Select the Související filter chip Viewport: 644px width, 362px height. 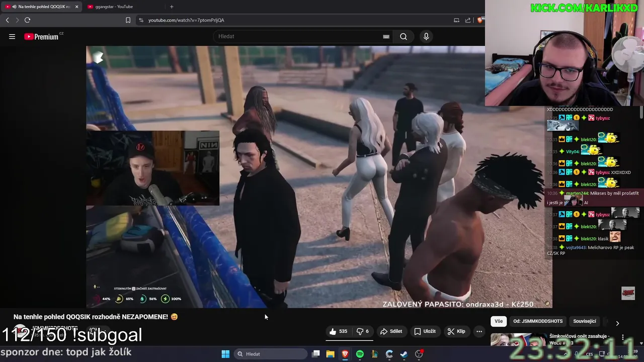point(584,321)
